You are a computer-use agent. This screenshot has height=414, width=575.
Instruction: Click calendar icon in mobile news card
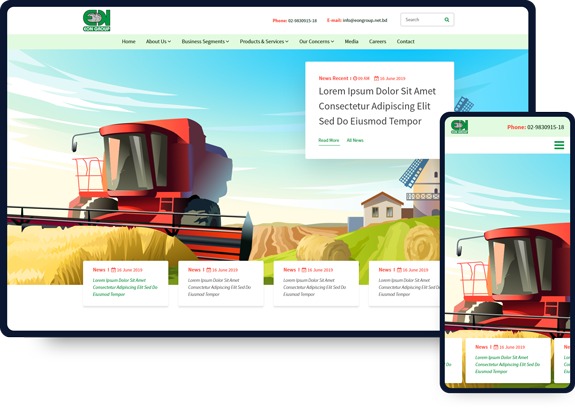coord(496,347)
